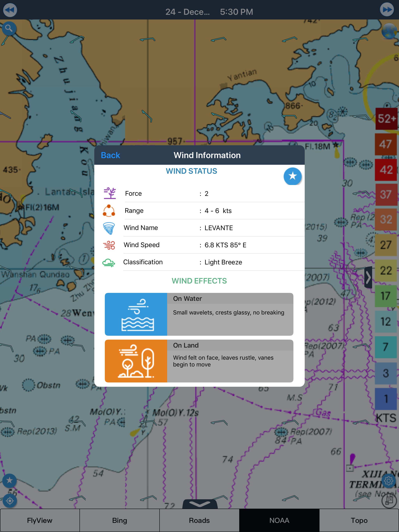
Task: Tap the date label 24 - Dece...
Action: pyautogui.click(x=187, y=12)
